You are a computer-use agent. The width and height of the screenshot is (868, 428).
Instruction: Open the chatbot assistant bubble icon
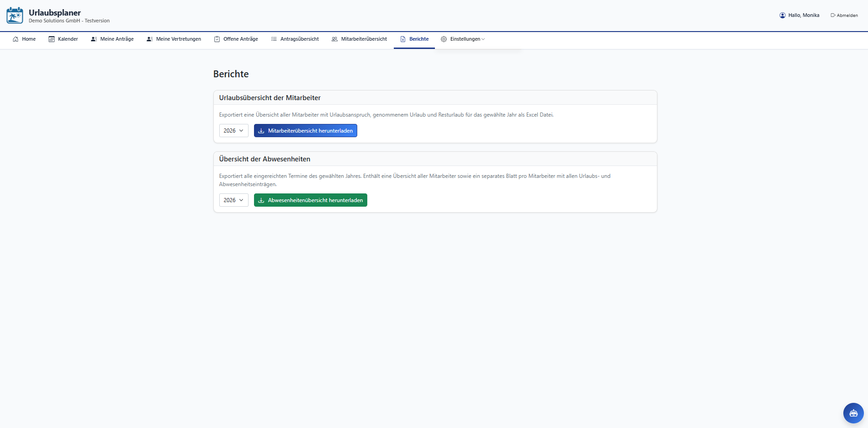(x=853, y=413)
